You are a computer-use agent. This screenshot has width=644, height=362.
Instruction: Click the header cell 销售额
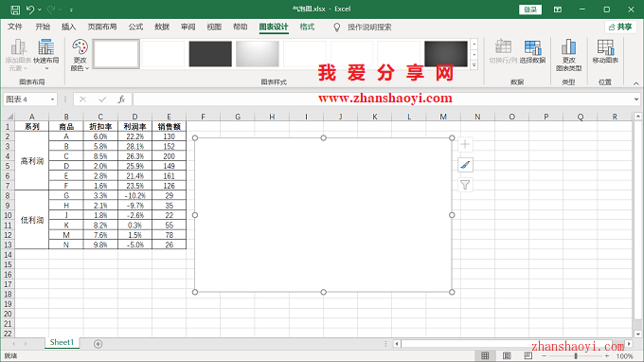pos(169,127)
